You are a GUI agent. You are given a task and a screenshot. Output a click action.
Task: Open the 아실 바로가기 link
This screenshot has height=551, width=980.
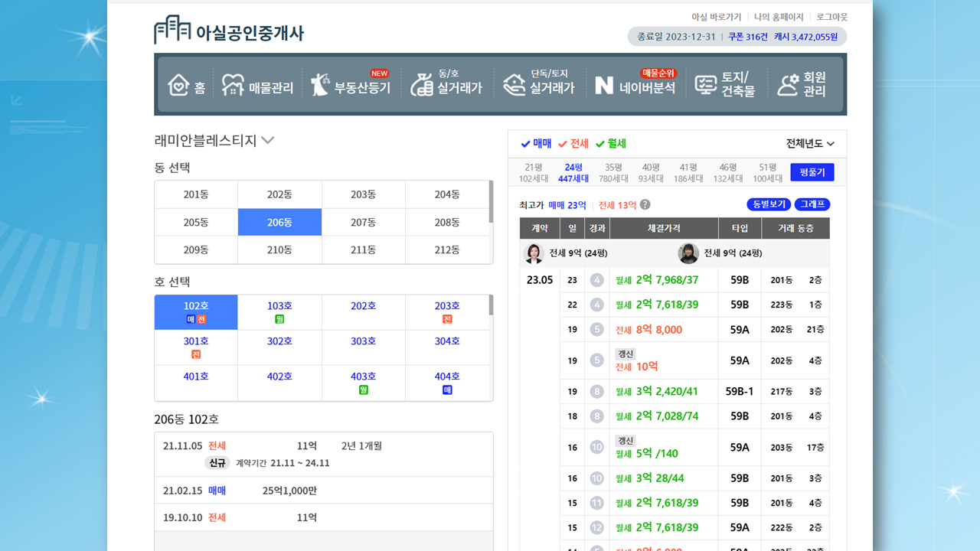[717, 17]
